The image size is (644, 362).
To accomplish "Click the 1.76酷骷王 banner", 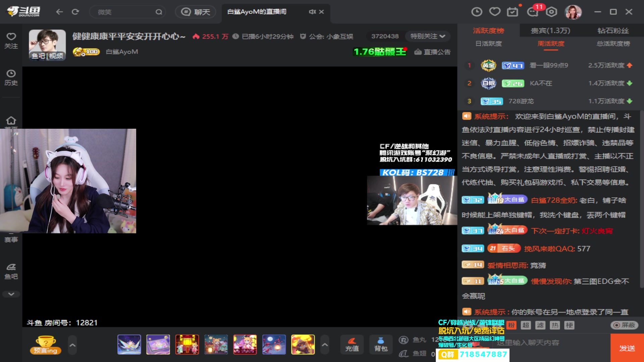I will [x=380, y=52].
